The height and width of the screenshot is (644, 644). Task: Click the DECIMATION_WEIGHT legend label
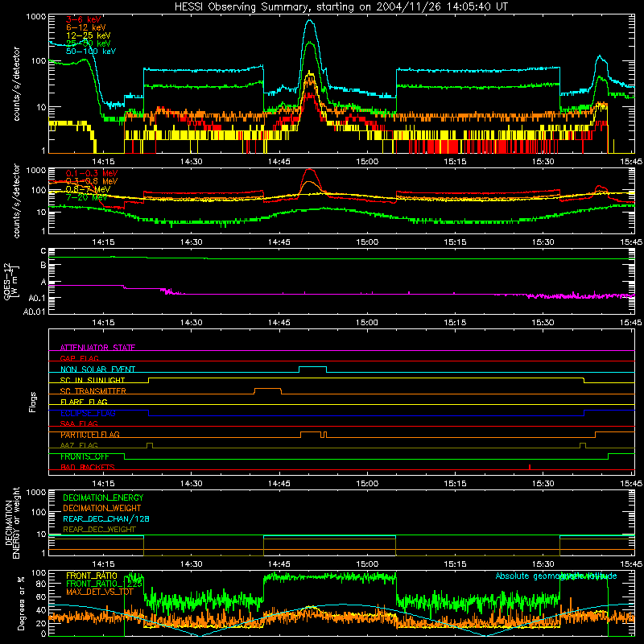pos(102,508)
